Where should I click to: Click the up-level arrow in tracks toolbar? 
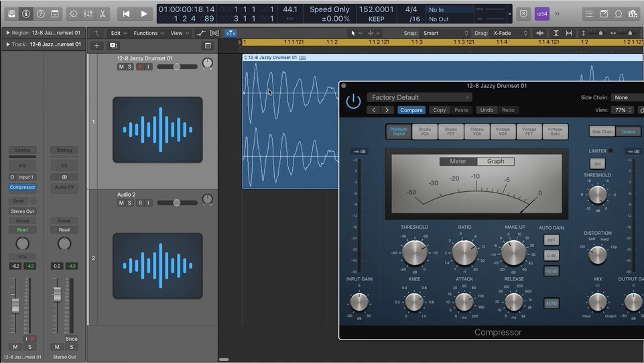point(96,33)
